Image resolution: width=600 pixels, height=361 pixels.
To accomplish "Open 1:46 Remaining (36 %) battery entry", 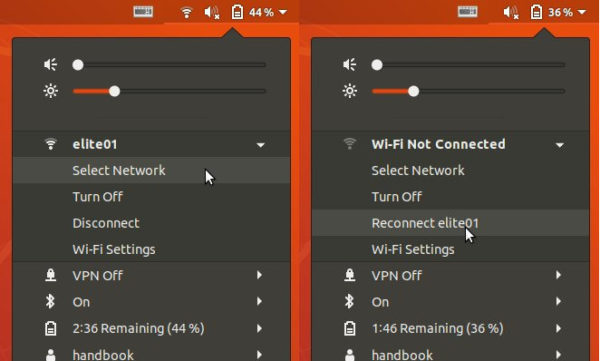I will 450,328.
